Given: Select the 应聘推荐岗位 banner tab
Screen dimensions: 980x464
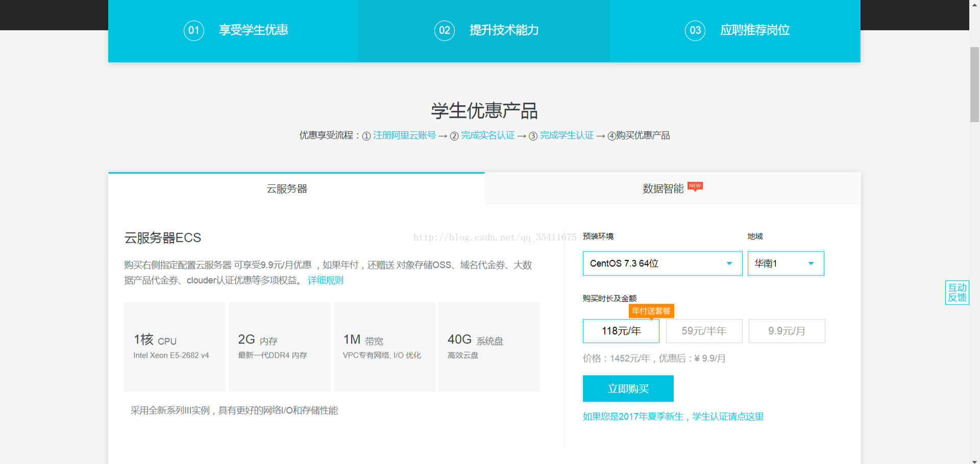Looking at the screenshot, I should tap(735, 31).
